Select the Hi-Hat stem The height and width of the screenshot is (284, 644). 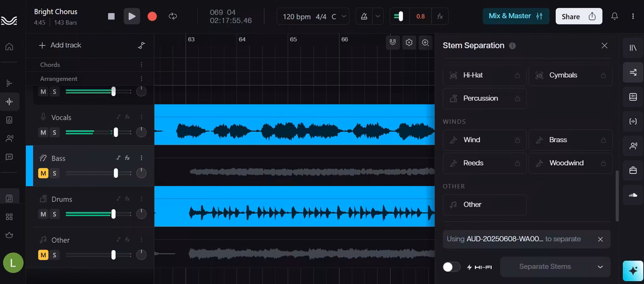pyautogui.click(x=485, y=75)
